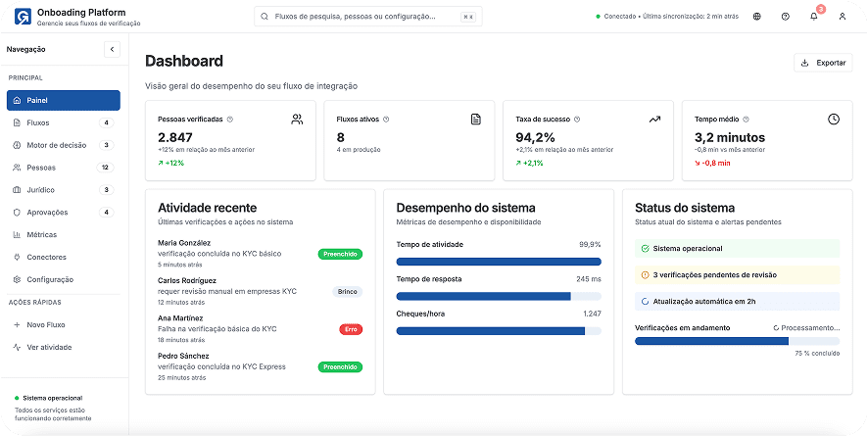Collapse the Navegação sidebar with chevron
Screen dimensions: 868x436
(x=112, y=49)
